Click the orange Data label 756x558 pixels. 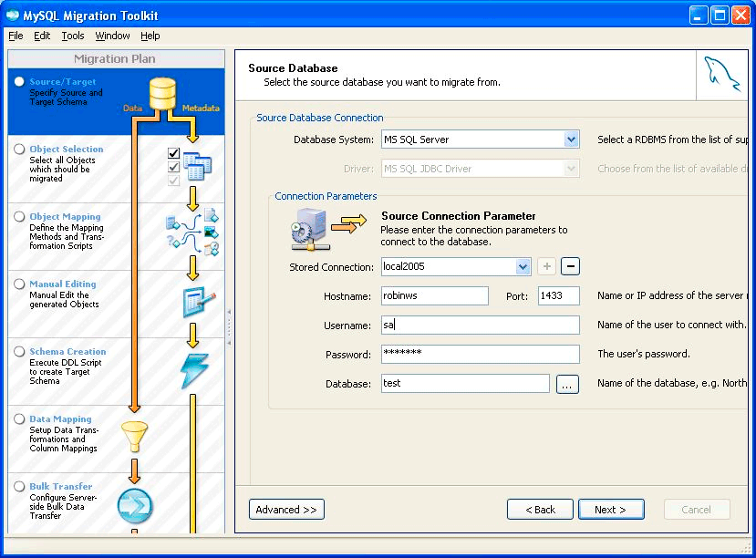coord(132,108)
